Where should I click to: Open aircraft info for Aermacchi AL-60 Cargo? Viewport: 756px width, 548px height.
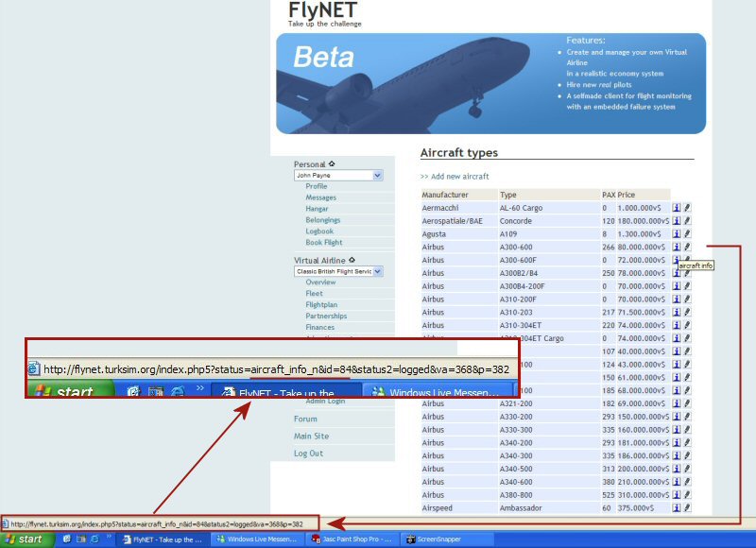coord(677,208)
